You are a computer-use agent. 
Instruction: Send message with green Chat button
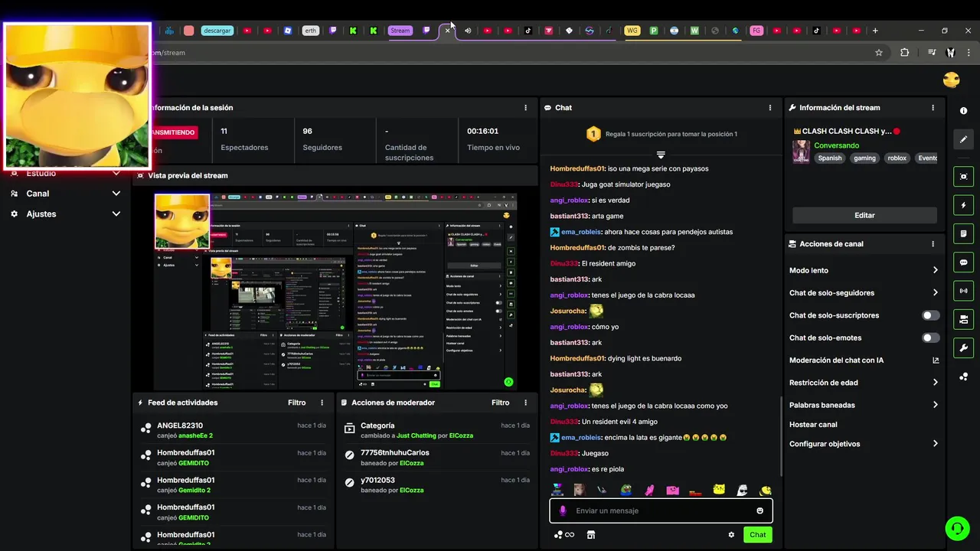[x=757, y=535]
